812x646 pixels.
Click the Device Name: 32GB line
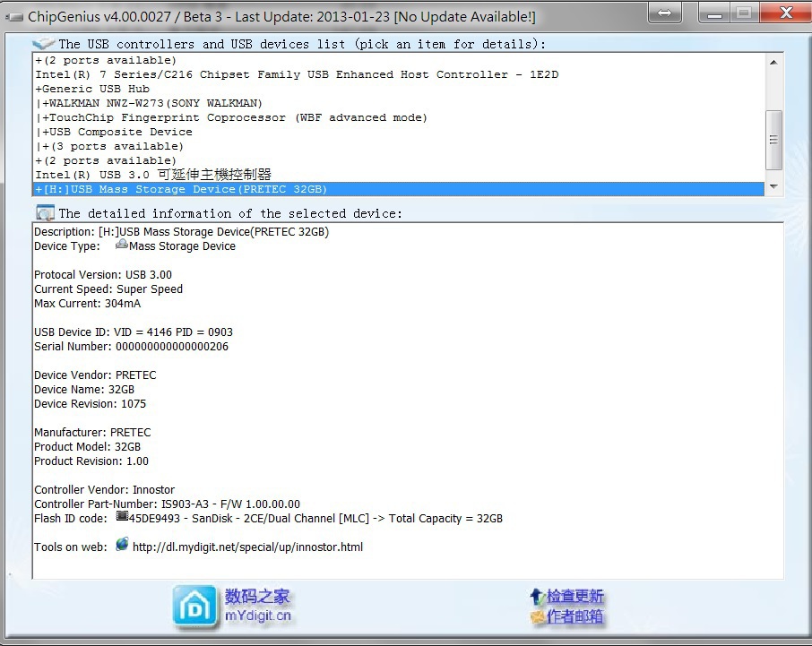[x=84, y=389]
